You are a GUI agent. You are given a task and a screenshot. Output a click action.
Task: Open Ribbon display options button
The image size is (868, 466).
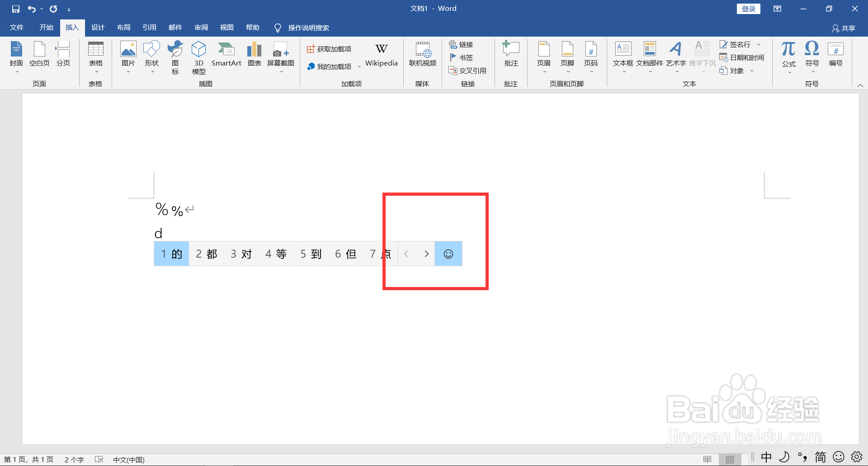[x=778, y=9]
